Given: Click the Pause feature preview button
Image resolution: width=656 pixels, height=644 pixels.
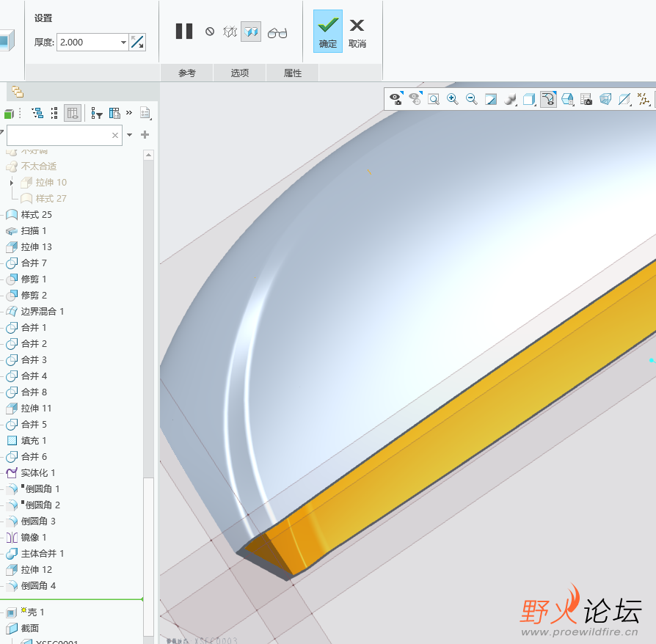Looking at the screenshot, I should [184, 32].
